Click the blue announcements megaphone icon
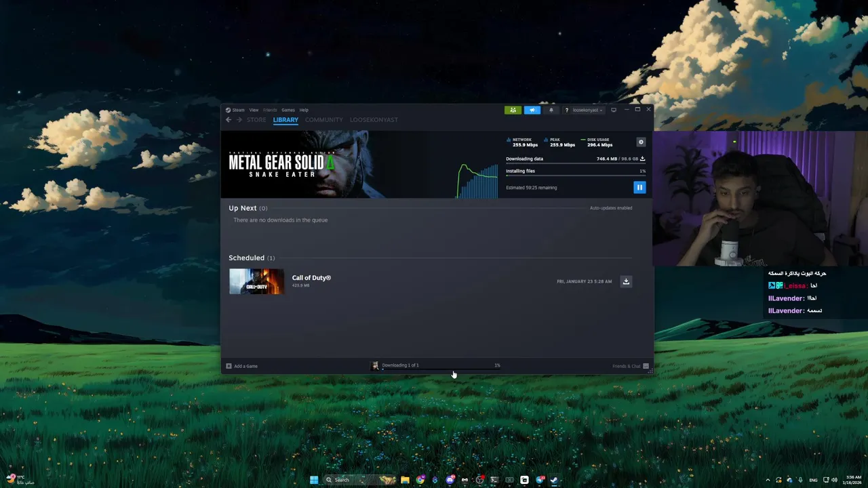868x488 pixels. click(532, 110)
